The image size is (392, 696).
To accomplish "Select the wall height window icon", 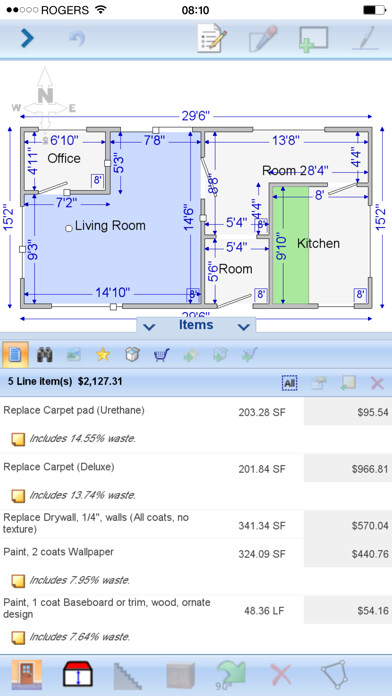I will (x=78, y=674).
